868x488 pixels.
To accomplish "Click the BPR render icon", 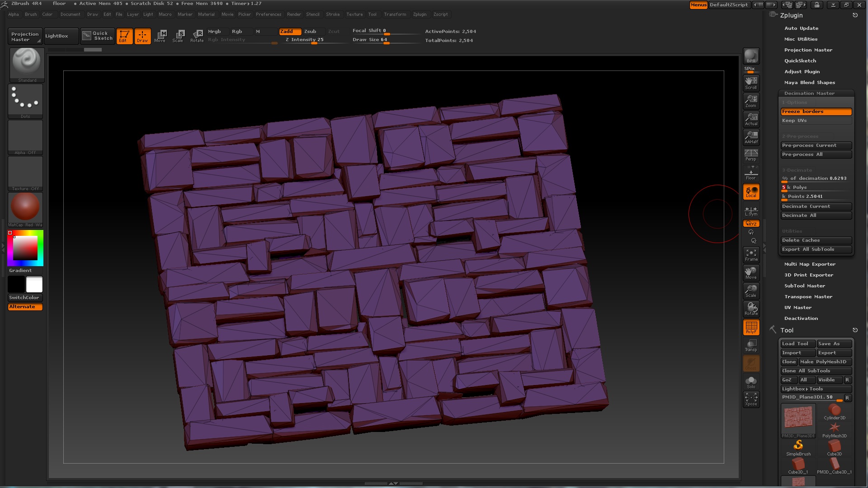I will point(751,56).
